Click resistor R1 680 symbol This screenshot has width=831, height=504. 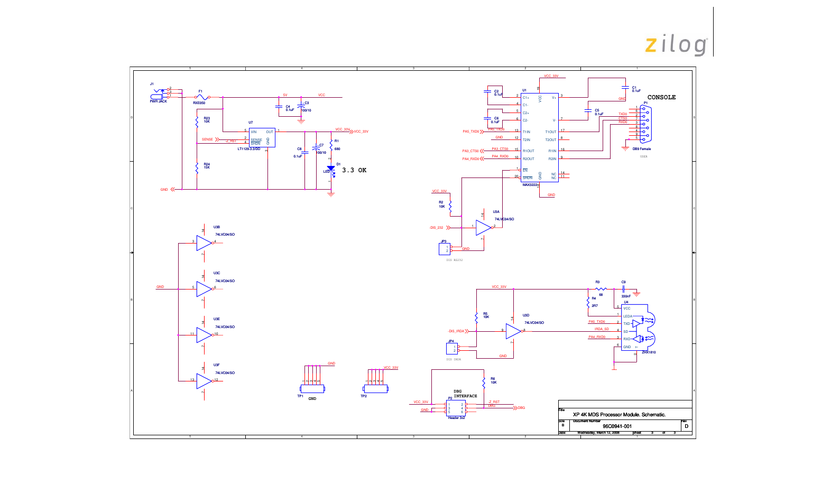(x=331, y=145)
